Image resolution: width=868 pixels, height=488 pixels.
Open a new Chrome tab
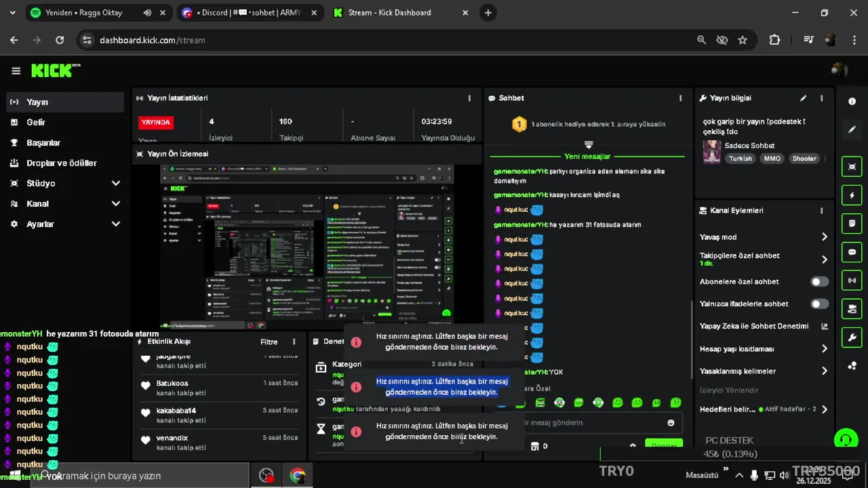pyautogui.click(x=488, y=13)
